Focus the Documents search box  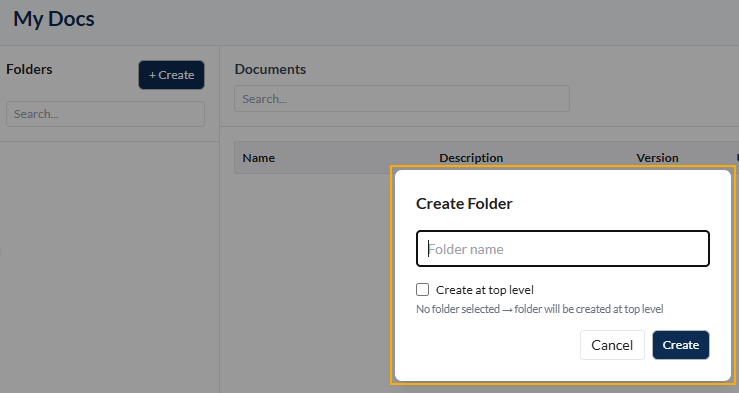[x=402, y=98]
